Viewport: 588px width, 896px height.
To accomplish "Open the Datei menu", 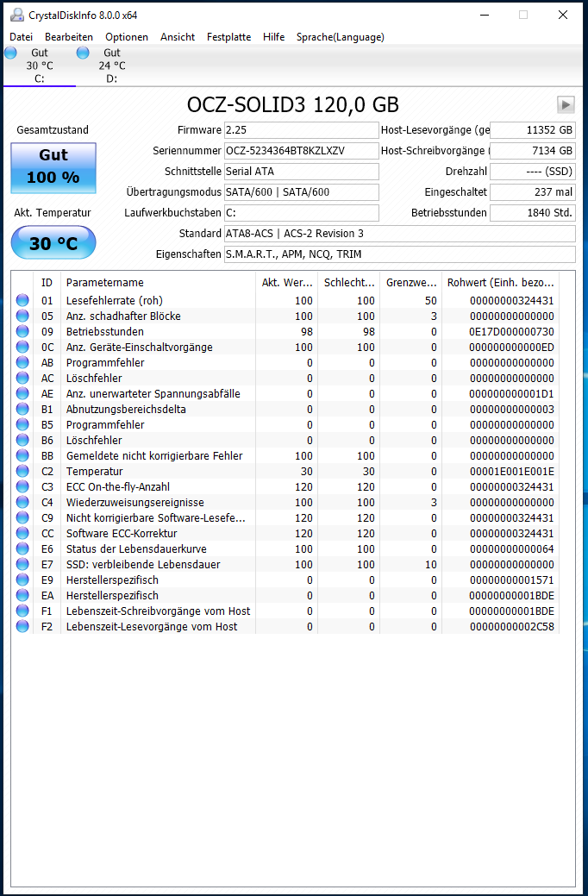I will [x=22, y=36].
